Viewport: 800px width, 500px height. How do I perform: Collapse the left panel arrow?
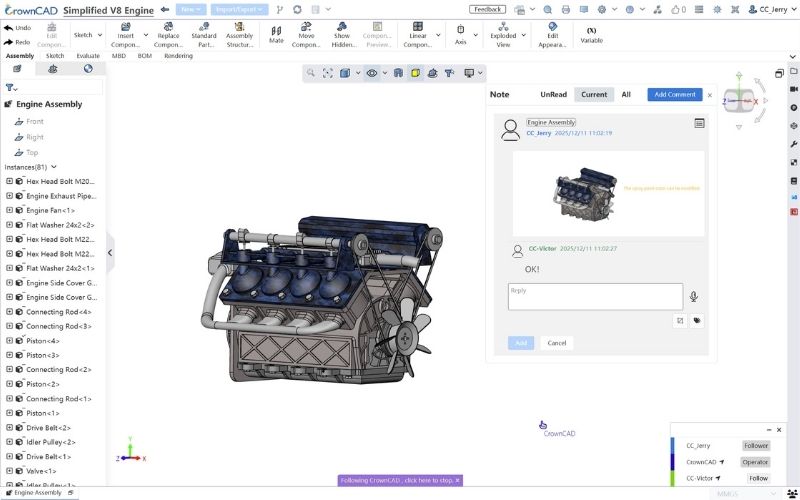[110, 253]
